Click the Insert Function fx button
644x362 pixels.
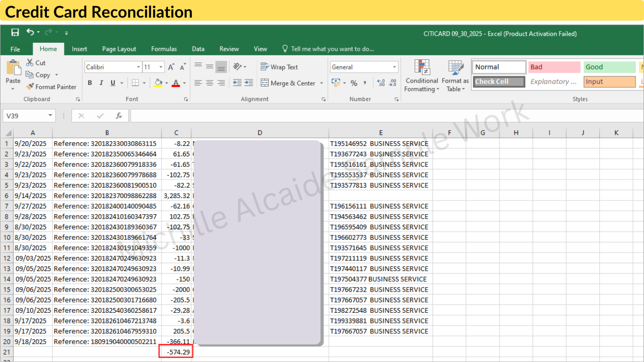tap(119, 116)
